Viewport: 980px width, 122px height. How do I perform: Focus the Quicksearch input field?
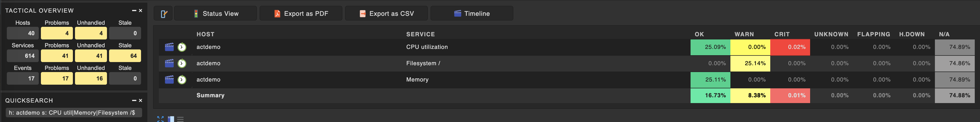coord(73,113)
